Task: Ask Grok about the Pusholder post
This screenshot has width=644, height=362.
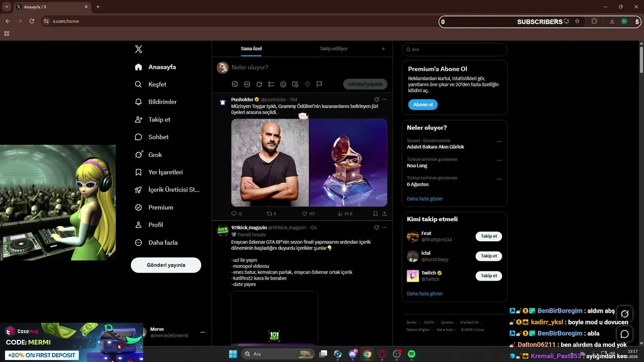Action: pos(376,100)
